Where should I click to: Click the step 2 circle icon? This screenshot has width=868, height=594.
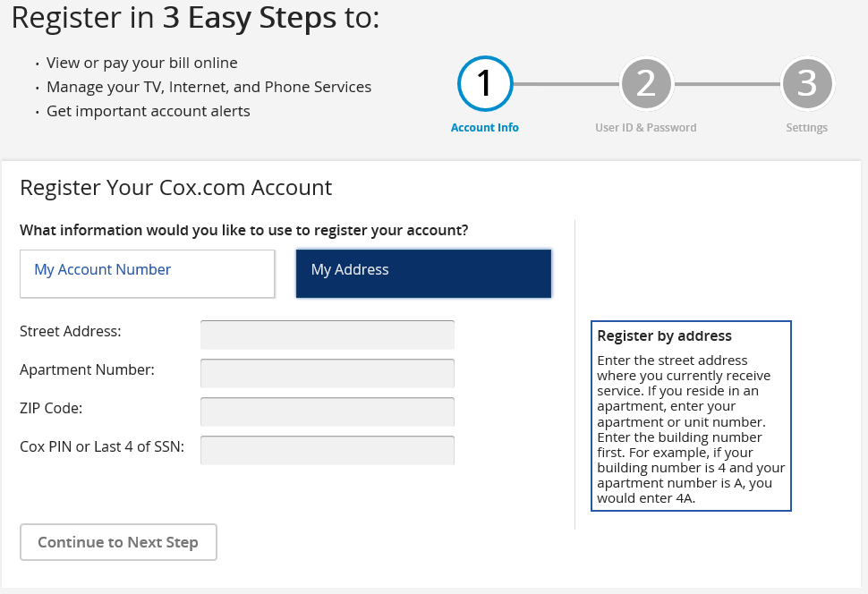point(646,83)
